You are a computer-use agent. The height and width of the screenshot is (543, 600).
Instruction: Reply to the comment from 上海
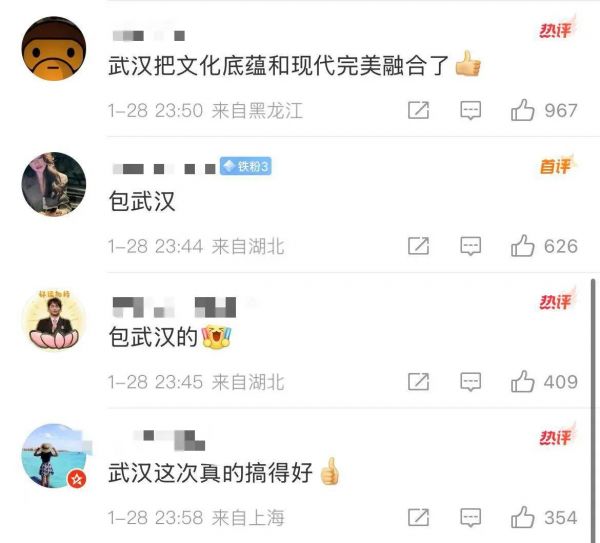[470, 518]
